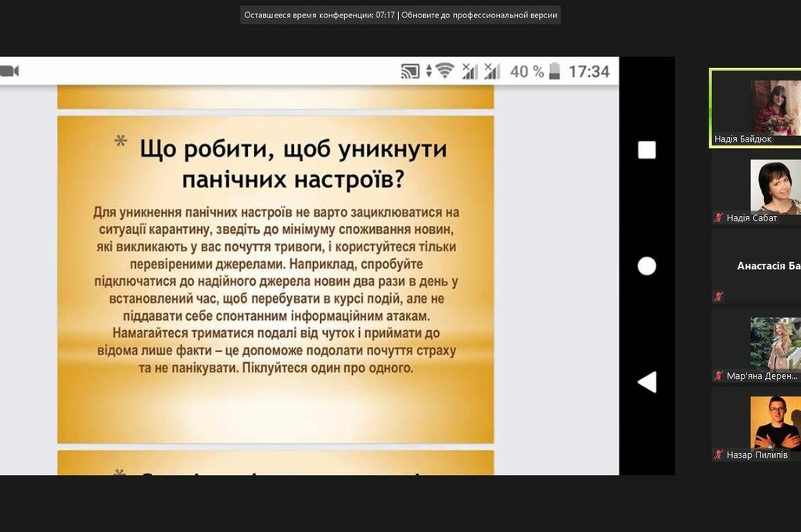Click muted mic icon next to Назар Пилипів
Image resolution: width=801 pixels, height=532 pixels.
click(718, 455)
